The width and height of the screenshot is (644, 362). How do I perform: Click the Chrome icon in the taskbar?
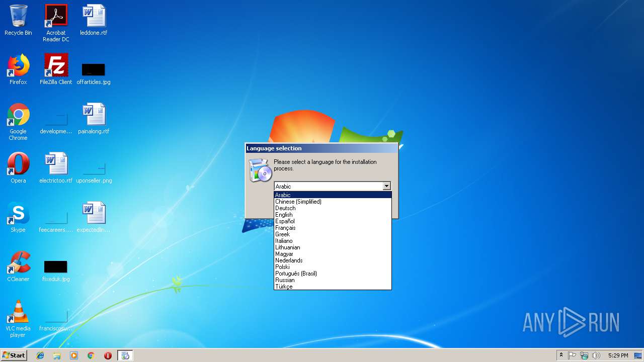point(91,355)
